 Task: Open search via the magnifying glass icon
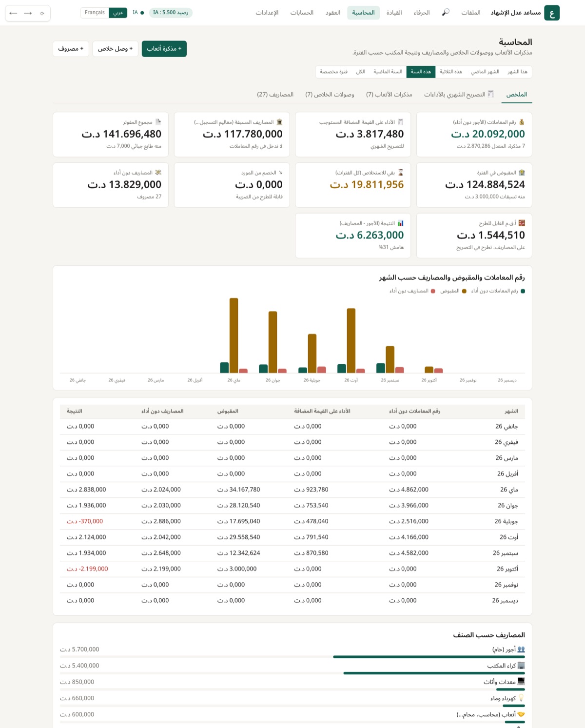(x=446, y=13)
